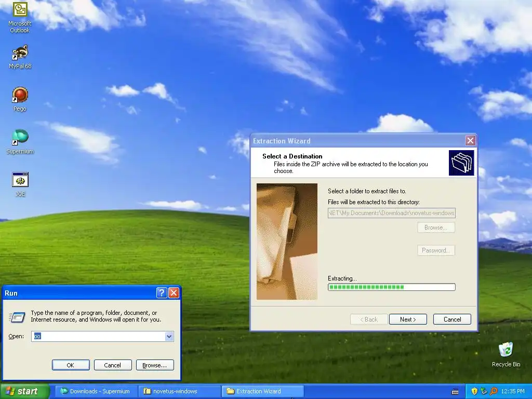Click the Extracting progress bar
The image size is (532, 399).
392,287
